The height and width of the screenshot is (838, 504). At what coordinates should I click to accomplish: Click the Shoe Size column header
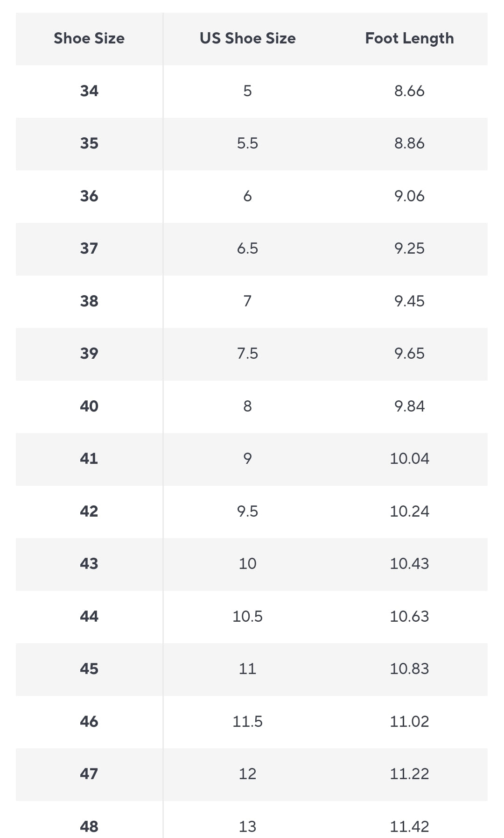point(89,38)
